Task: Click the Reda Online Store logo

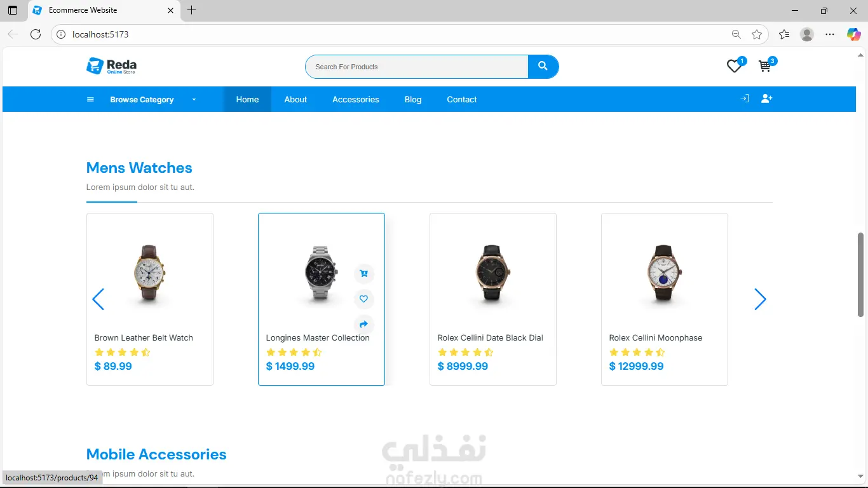Action: coord(112,66)
